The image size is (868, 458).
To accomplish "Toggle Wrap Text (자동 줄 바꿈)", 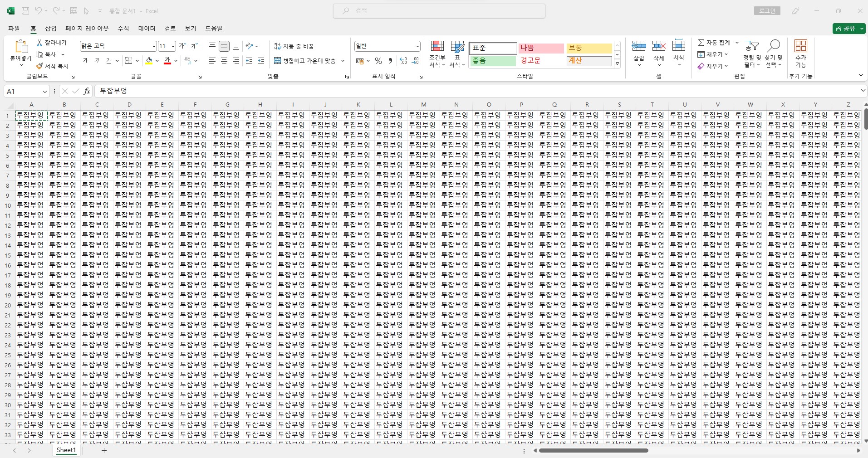I will coord(294,46).
